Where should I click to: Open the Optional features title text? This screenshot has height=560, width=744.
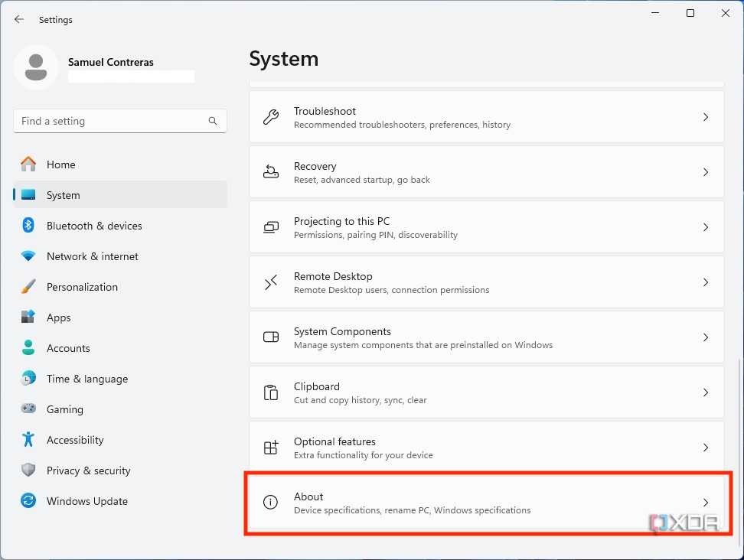pos(334,441)
